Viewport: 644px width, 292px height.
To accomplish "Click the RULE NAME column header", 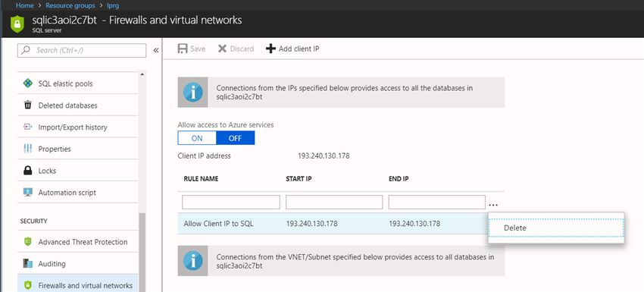I will pyautogui.click(x=201, y=179).
